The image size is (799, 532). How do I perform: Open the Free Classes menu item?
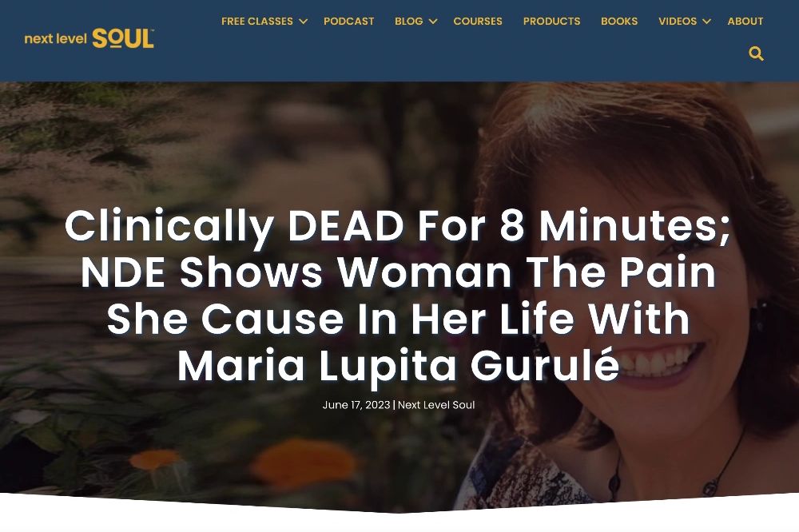(x=256, y=22)
